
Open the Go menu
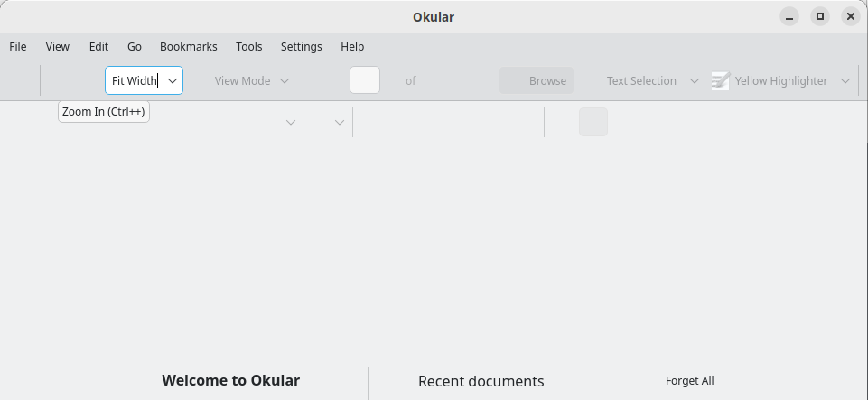click(135, 46)
